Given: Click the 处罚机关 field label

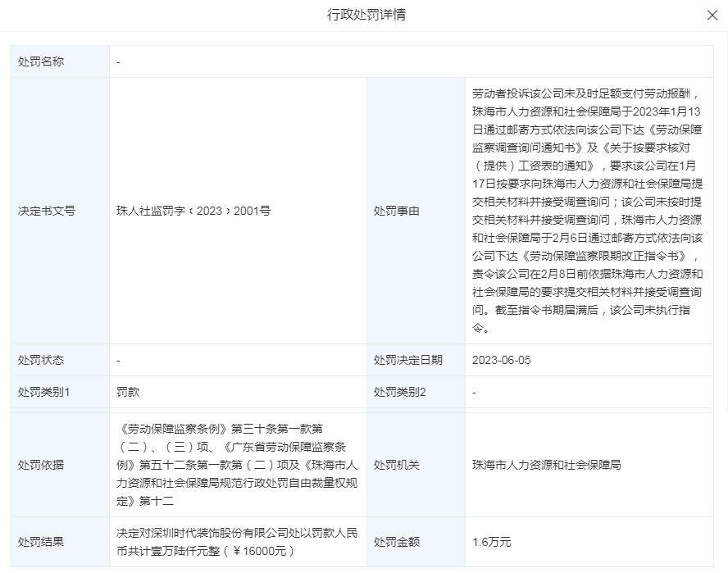Looking at the screenshot, I should pos(397,465).
